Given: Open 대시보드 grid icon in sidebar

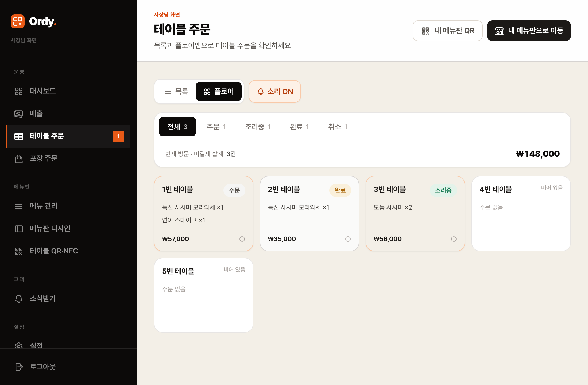Looking at the screenshot, I should [x=19, y=91].
